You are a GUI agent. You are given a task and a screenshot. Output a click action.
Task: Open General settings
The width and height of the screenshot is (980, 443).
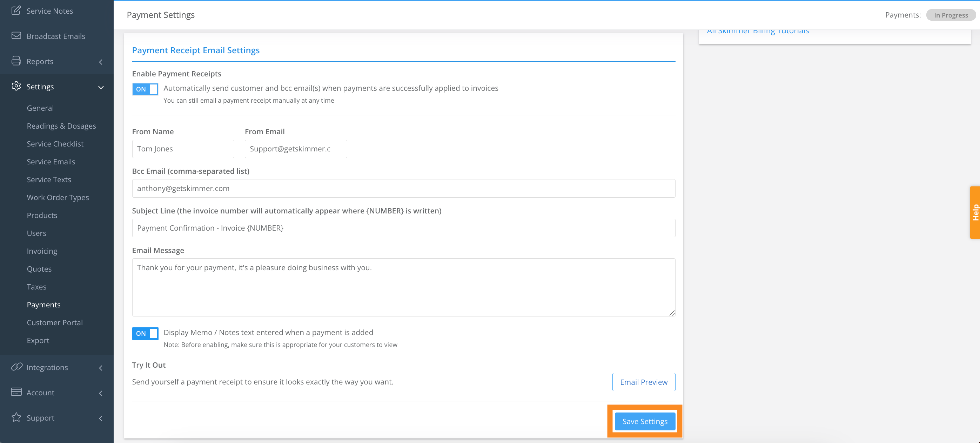pos(40,108)
